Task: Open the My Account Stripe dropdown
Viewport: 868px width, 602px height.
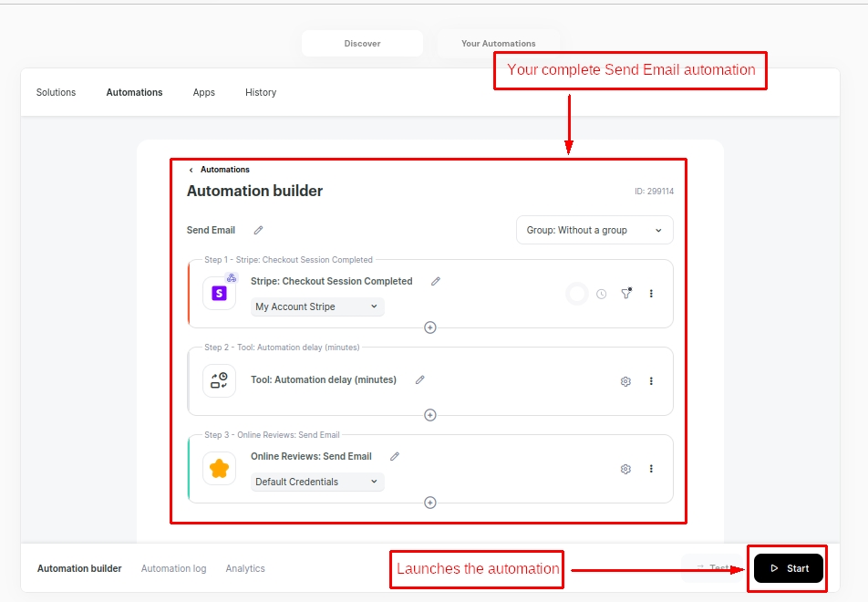Action: tap(317, 307)
